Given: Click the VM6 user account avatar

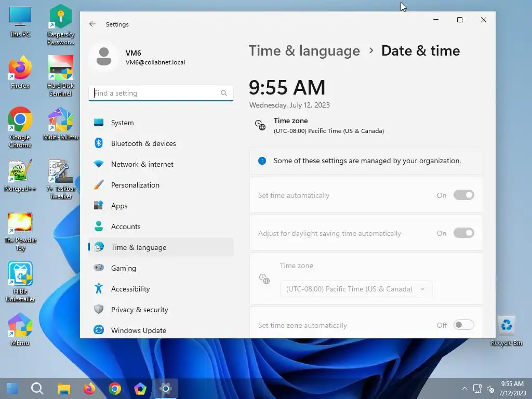Looking at the screenshot, I should tap(104, 57).
